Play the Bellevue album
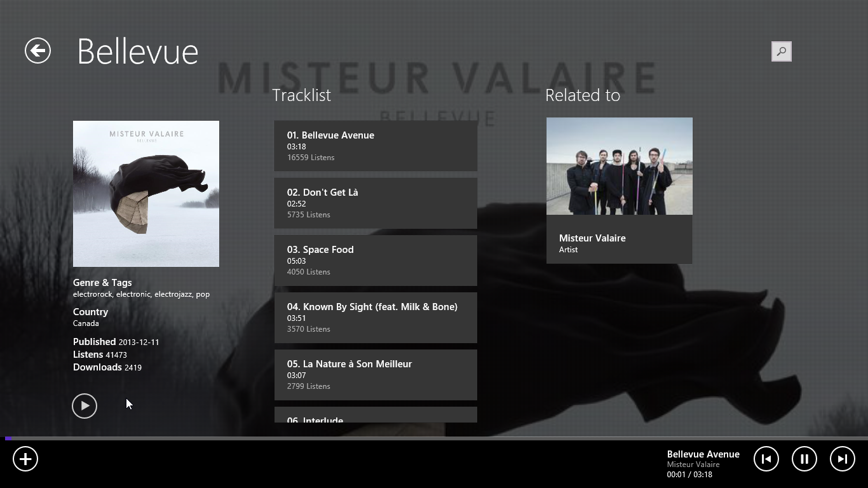The height and width of the screenshot is (488, 868). [x=85, y=406]
